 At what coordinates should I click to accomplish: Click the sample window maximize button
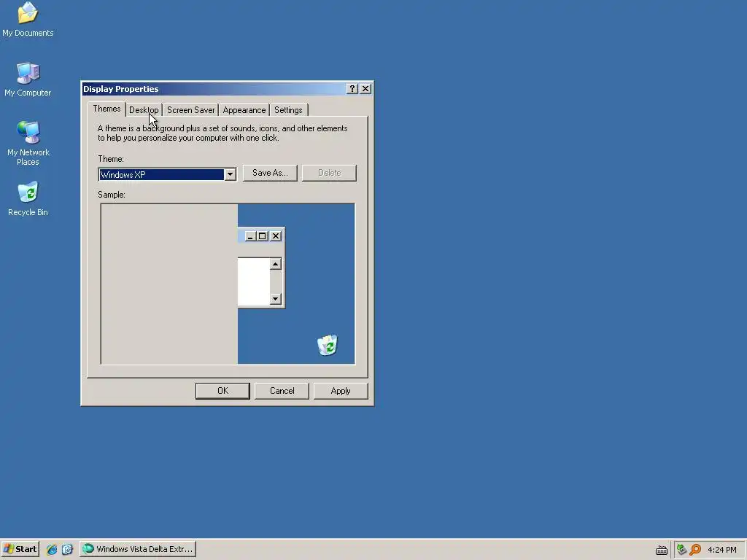click(x=263, y=236)
